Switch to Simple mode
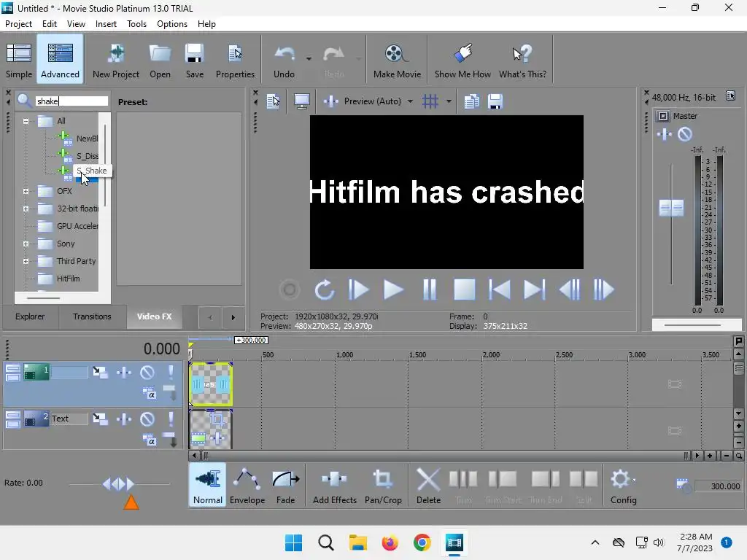The height and width of the screenshot is (560, 747). tap(19, 60)
